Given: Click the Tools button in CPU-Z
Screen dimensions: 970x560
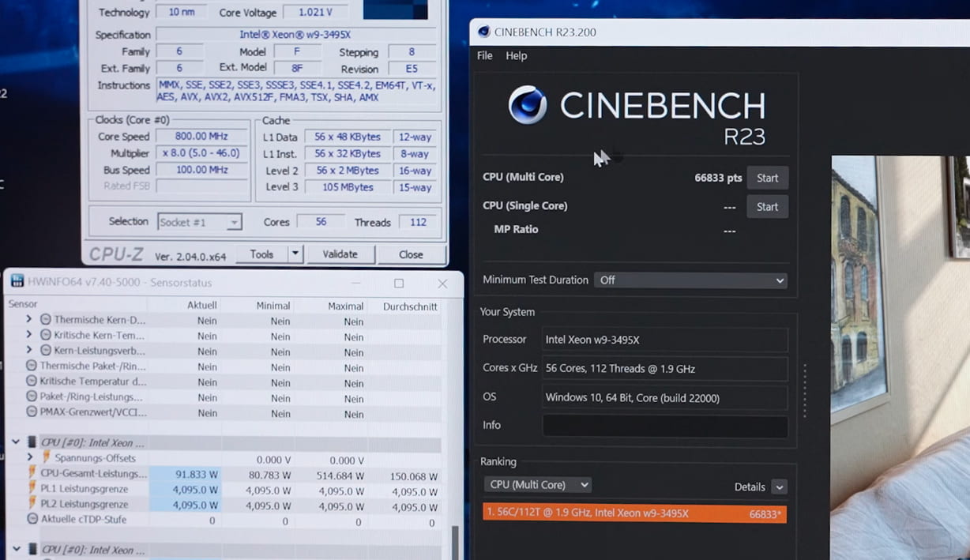Looking at the screenshot, I should [261, 254].
